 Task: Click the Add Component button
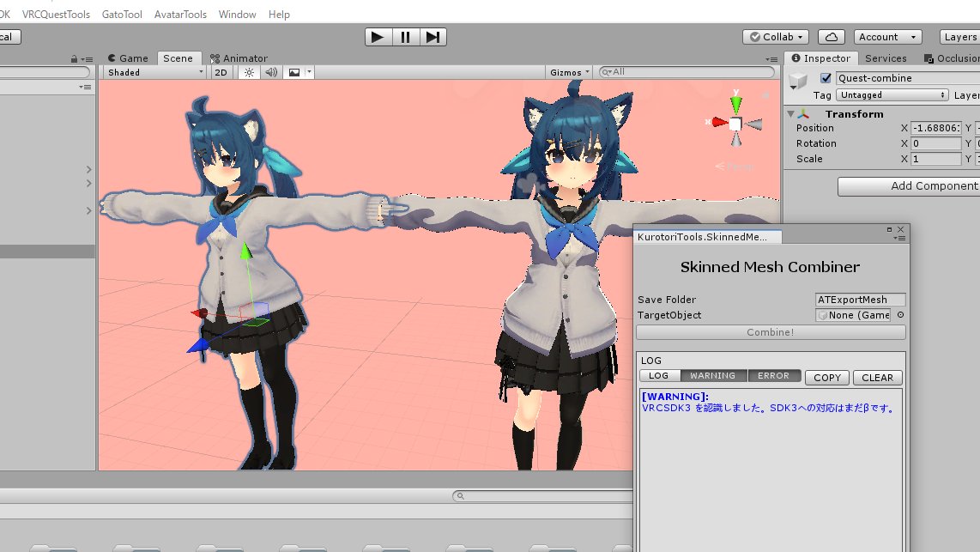(910, 186)
